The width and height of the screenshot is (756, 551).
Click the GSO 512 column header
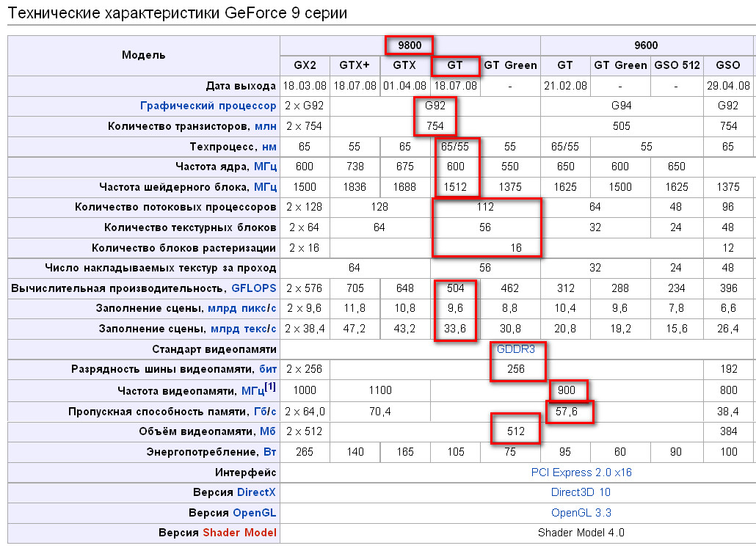click(x=677, y=65)
